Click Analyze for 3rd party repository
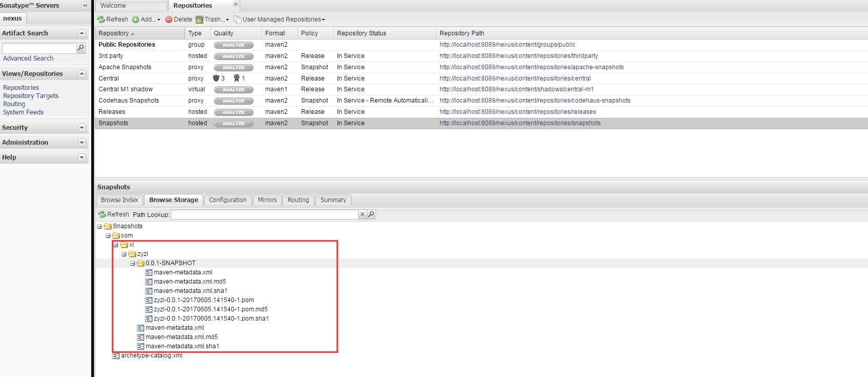The image size is (868, 377). tap(233, 56)
